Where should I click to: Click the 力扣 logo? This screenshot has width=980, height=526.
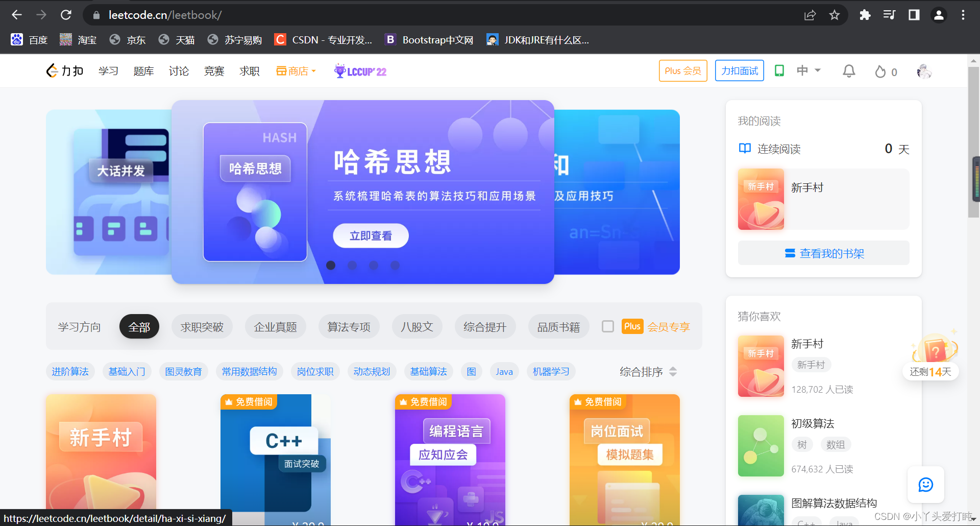[x=65, y=71]
